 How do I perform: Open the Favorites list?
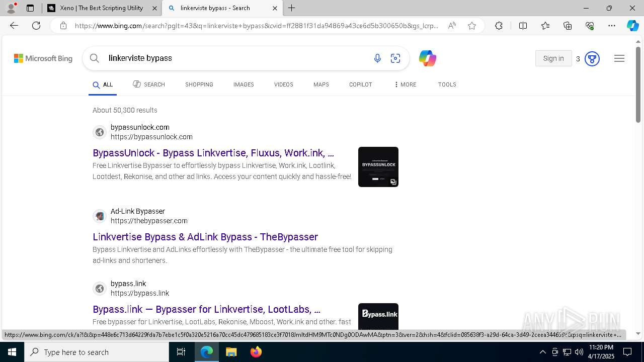(x=545, y=26)
